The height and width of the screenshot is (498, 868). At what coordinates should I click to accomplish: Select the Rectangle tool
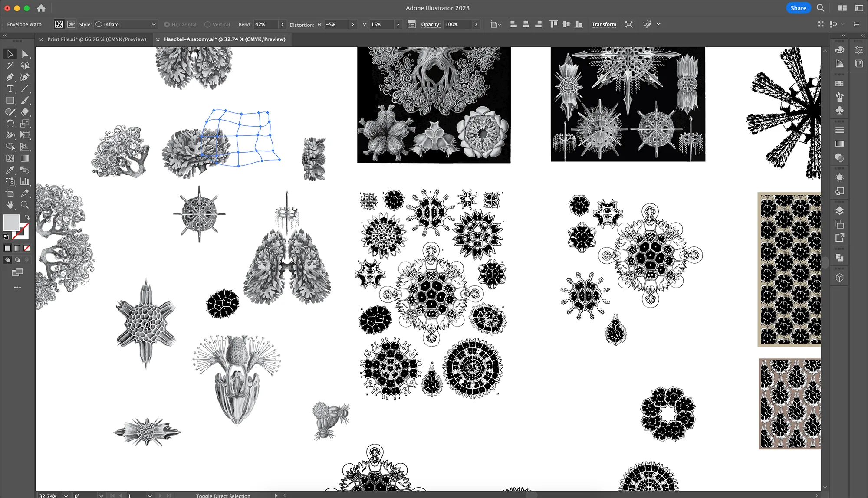[x=10, y=100]
